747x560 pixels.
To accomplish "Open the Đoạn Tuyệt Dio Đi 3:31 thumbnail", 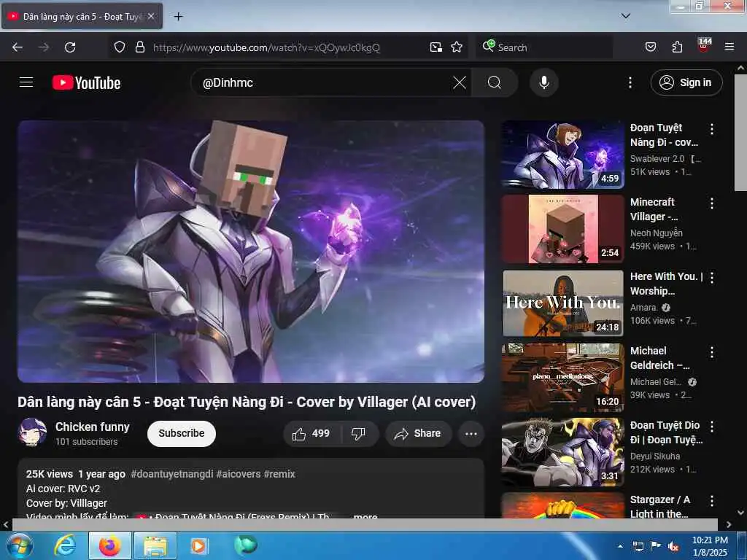I will [x=563, y=452].
